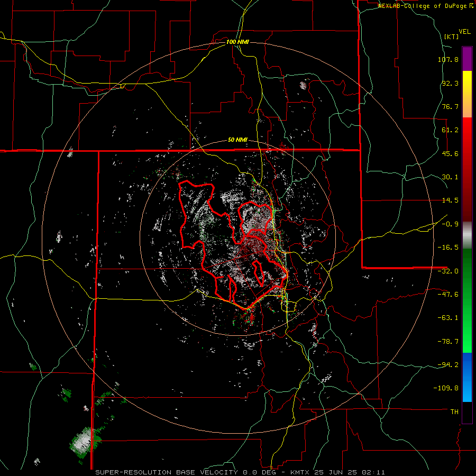Click the 50 NMI range ring label
The height and width of the screenshot is (476, 476).
[237, 140]
